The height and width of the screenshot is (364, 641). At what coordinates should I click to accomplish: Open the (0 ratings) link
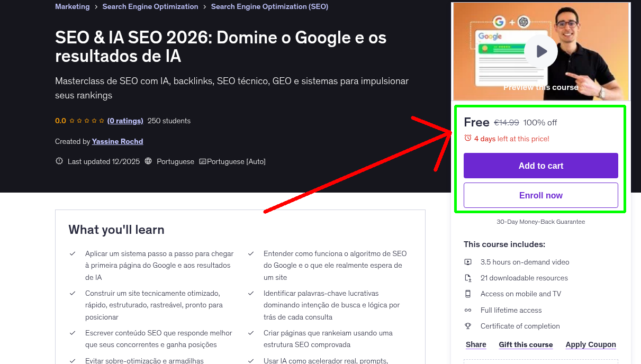coord(125,121)
